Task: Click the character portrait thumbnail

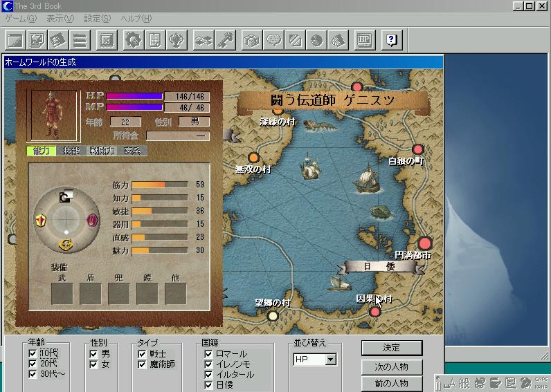Action: [53, 114]
